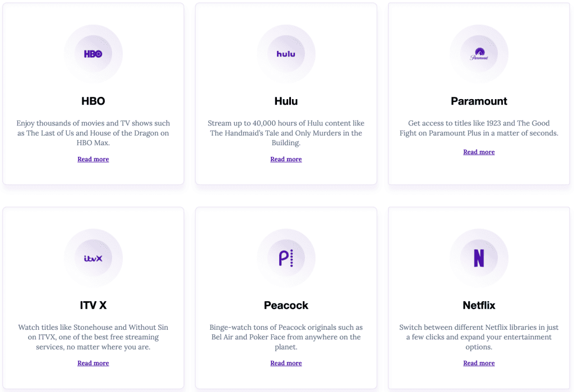Viewport: 574px width, 392px height.
Task: Open Read more under Netflix
Action: [x=479, y=363]
